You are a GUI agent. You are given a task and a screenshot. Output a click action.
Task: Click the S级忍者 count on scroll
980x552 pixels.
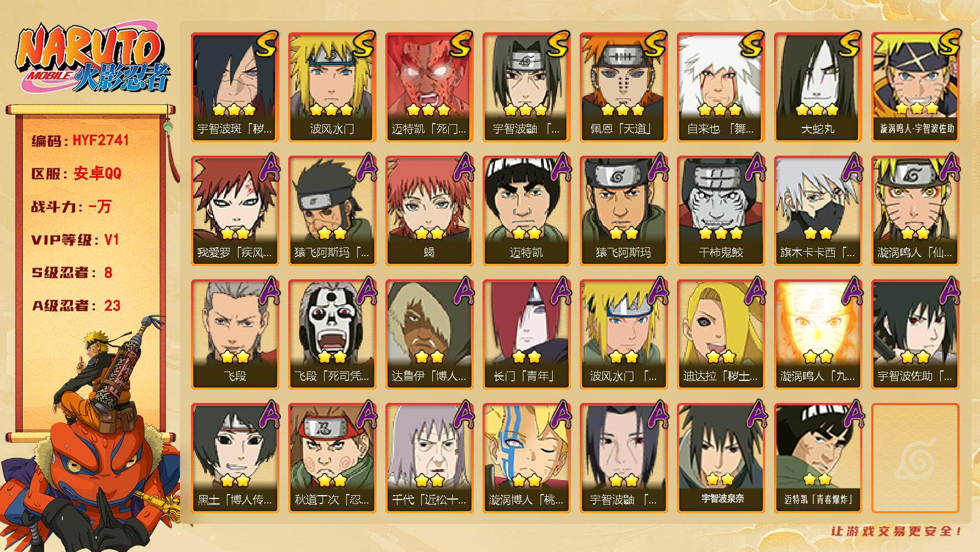coord(72,273)
